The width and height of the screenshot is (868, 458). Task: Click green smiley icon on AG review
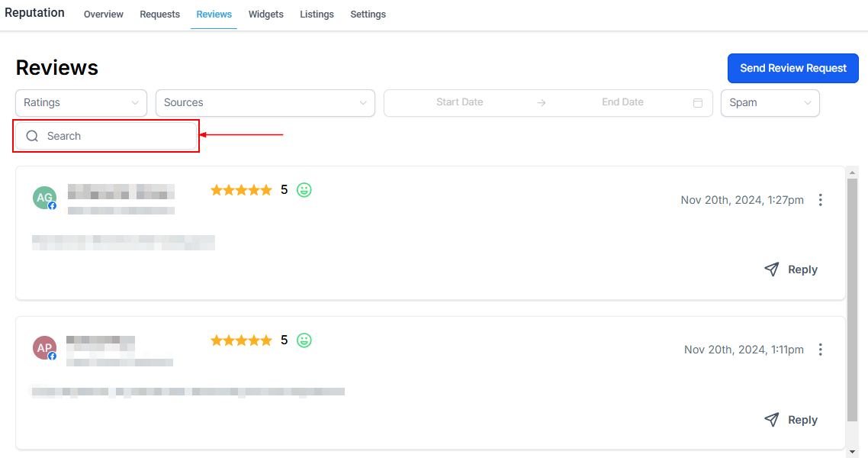tap(304, 190)
